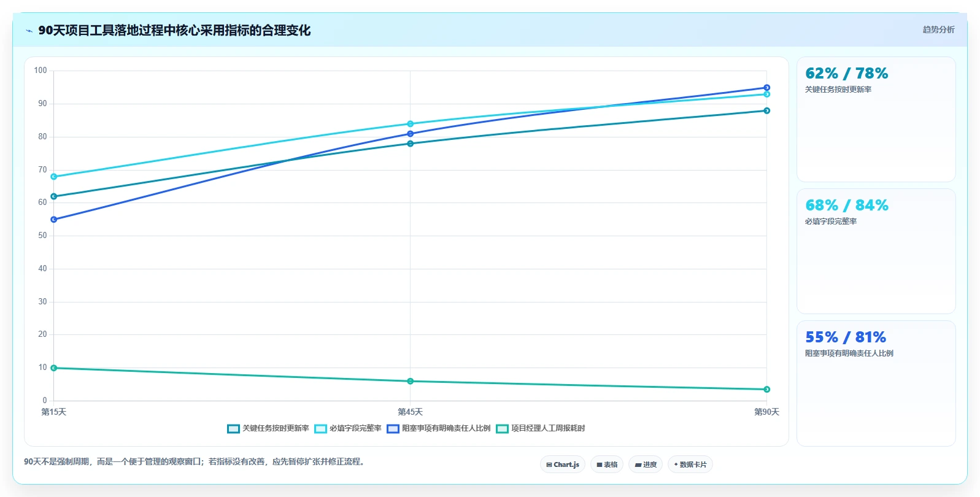Image resolution: width=980 pixels, height=497 pixels.
Task: Click the chart title 90天项目工具落地过程中核心采用指标的合理变化
Action: click(174, 31)
